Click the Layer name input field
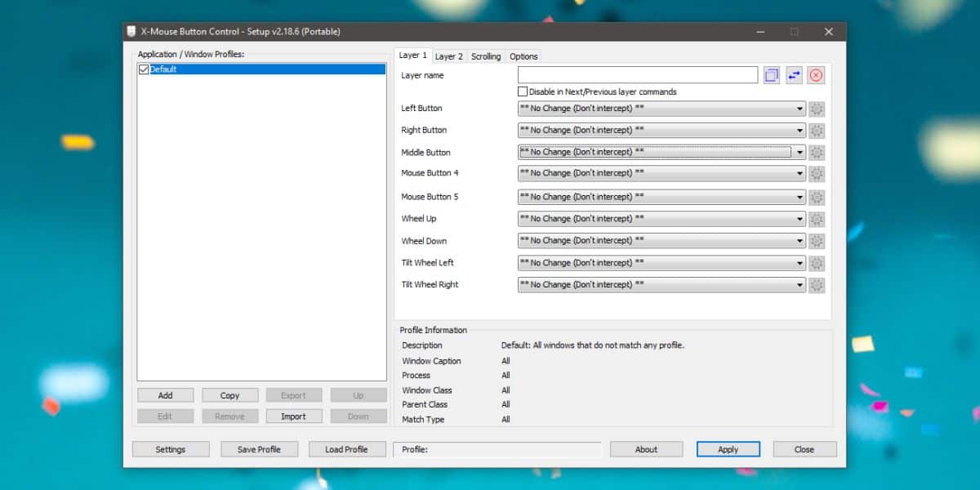The width and height of the screenshot is (980, 490). [638, 75]
